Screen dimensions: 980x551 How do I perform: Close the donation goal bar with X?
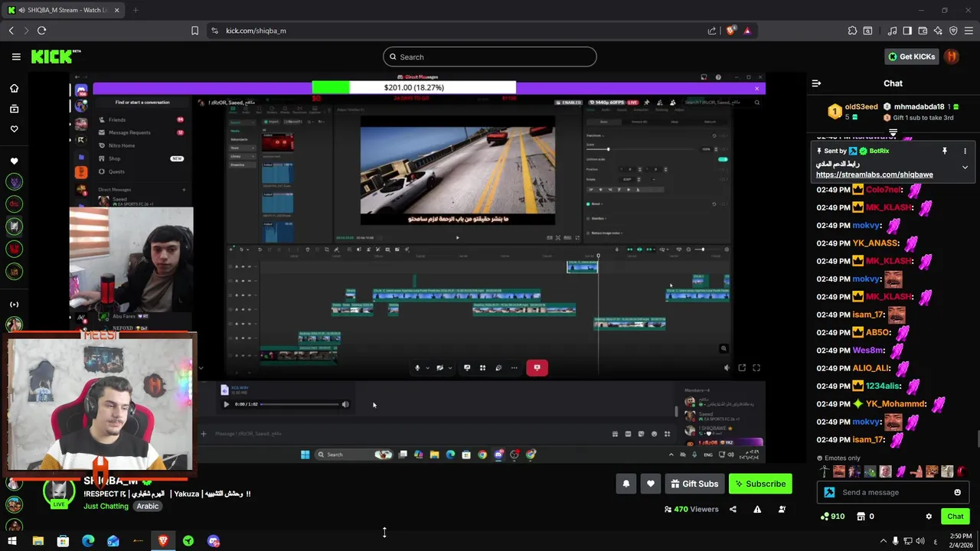pyautogui.click(x=756, y=88)
